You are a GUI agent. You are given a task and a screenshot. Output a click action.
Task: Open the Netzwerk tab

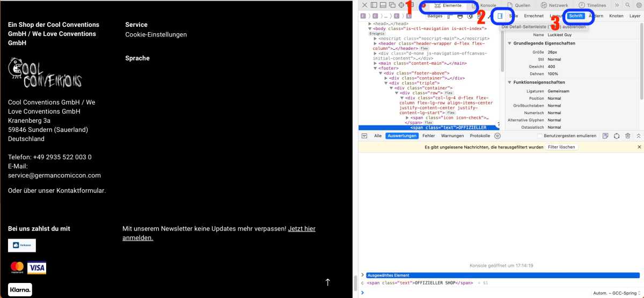[554, 5]
